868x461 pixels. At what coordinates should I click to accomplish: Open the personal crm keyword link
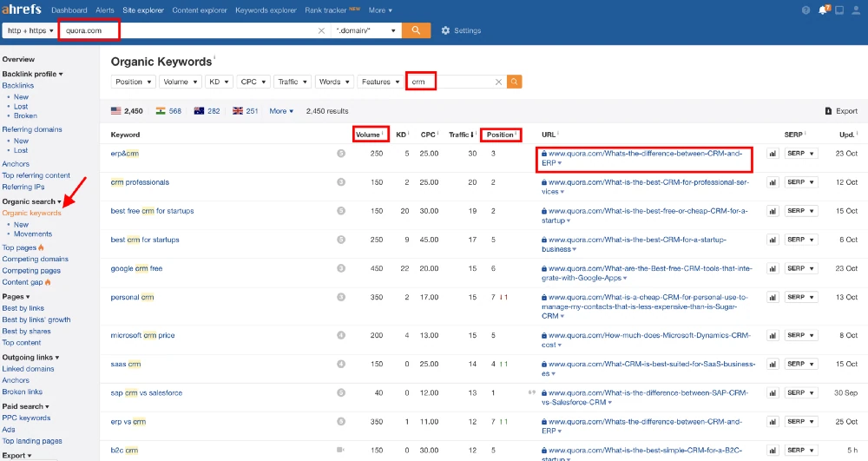(x=132, y=297)
